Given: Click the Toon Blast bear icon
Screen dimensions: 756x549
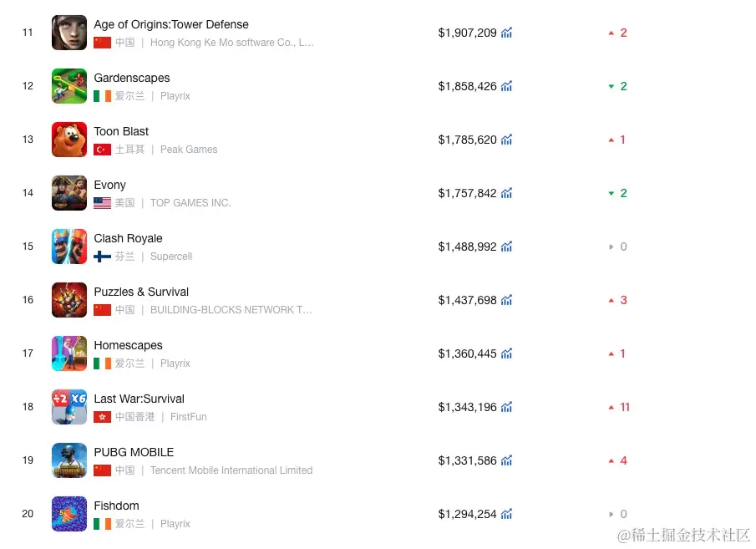Looking at the screenshot, I should (69, 140).
